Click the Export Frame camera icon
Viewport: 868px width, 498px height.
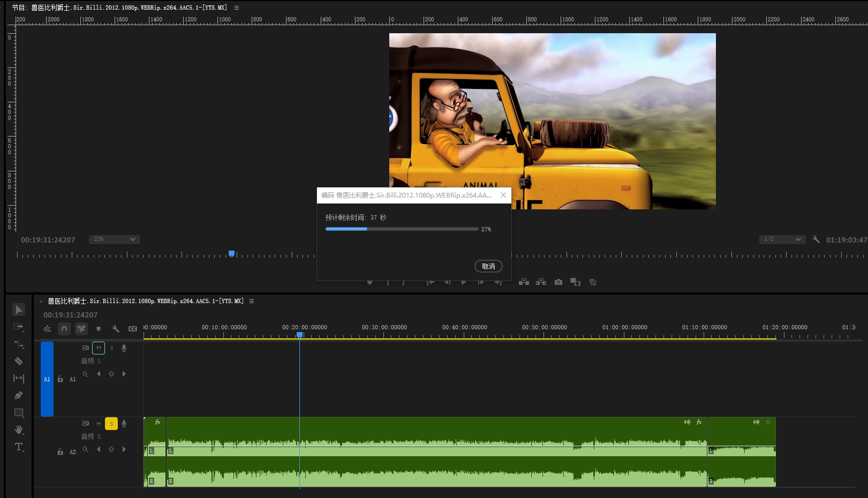(x=558, y=282)
